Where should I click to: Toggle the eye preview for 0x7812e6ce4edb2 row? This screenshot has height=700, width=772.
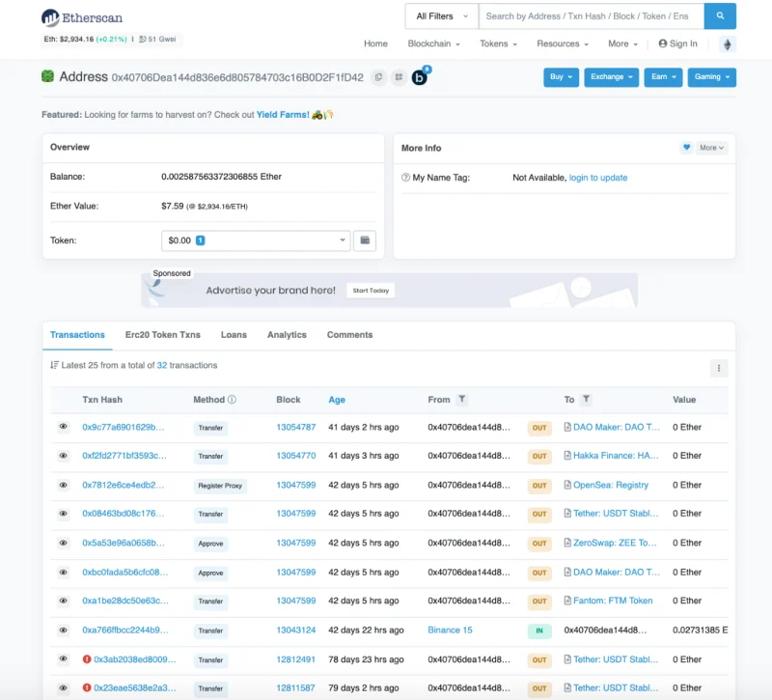63,486
